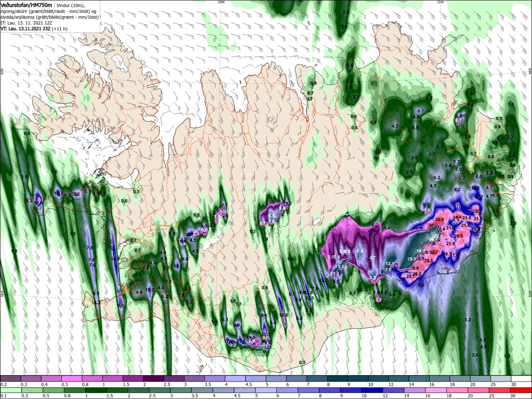Viewport: 532px width, 399px height.
Task: Pick the navy blue swatch labeled 10 in bottom row
Action: point(372,390)
